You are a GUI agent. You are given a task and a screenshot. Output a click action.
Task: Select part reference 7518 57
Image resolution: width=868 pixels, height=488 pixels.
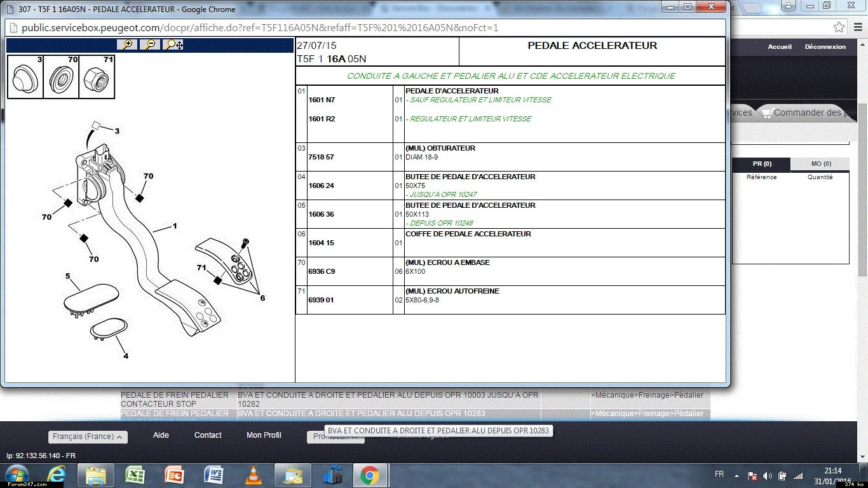point(321,157)
